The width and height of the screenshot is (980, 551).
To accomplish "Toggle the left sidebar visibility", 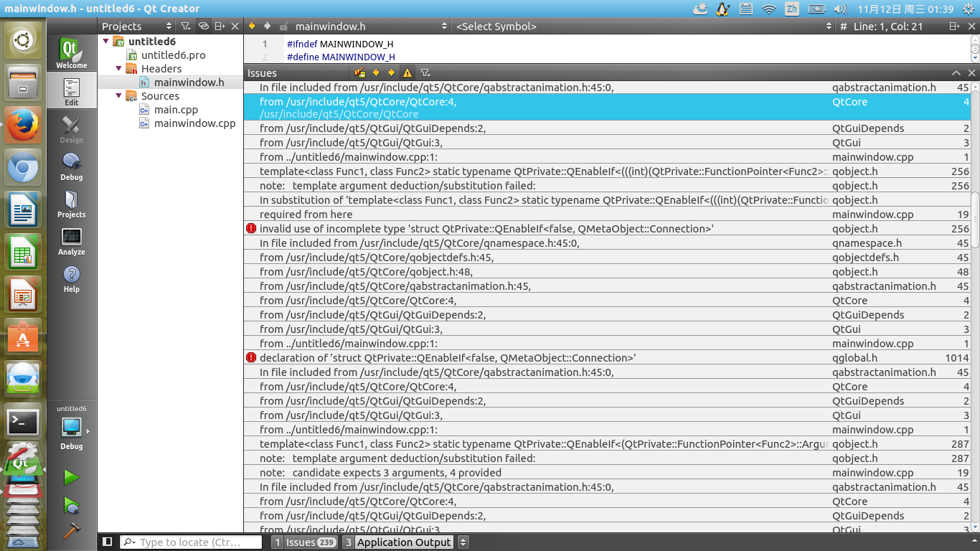I will 108,542.
